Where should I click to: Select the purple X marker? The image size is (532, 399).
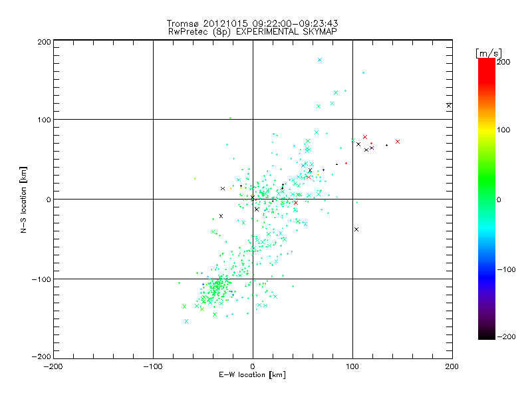[372, 148]
